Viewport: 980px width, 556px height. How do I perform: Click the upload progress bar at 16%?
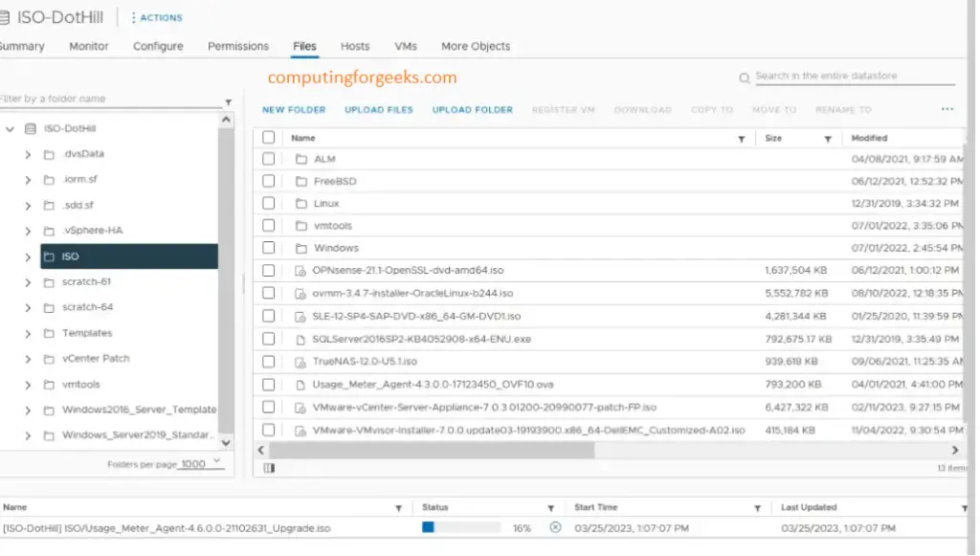[461, 527]
